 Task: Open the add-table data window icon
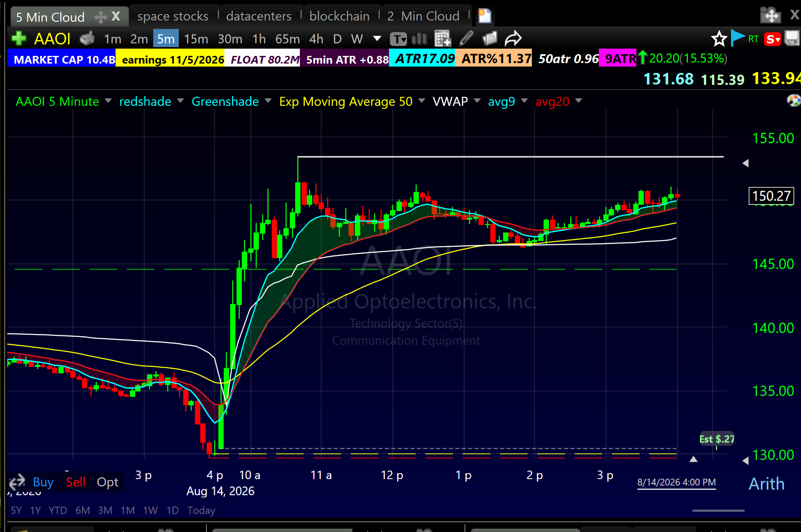pos(443,39)
